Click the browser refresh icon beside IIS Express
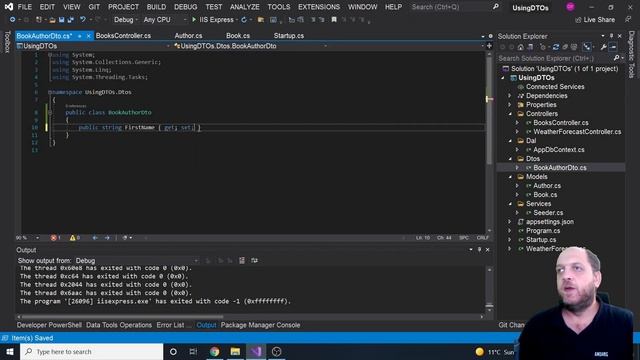 click(244, 20)
